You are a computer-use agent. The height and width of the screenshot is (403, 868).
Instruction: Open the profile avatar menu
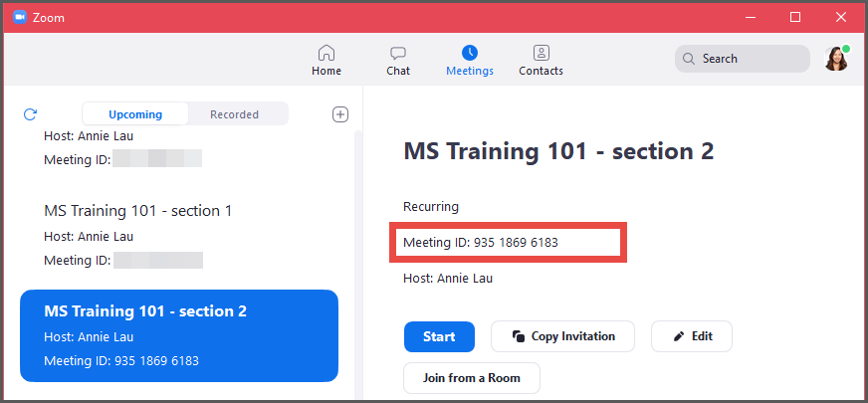pos(836,59)
